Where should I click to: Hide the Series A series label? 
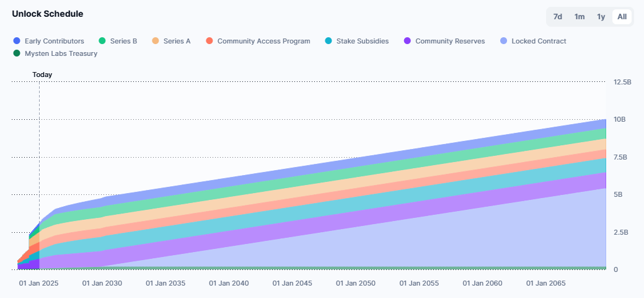coord(177,41)
